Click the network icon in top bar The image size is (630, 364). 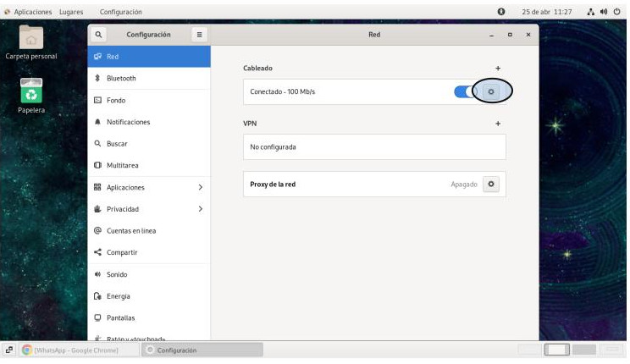click(x=590, y=12)
